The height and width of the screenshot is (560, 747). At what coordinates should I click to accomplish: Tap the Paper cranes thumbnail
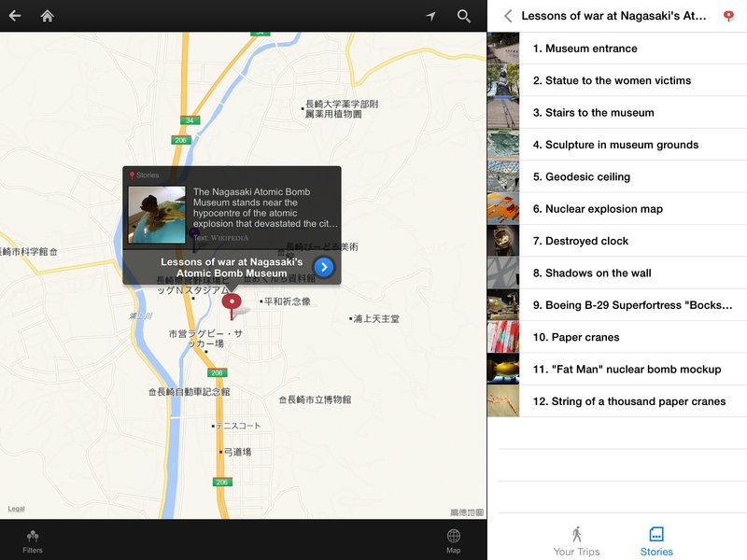coord(503,337)
